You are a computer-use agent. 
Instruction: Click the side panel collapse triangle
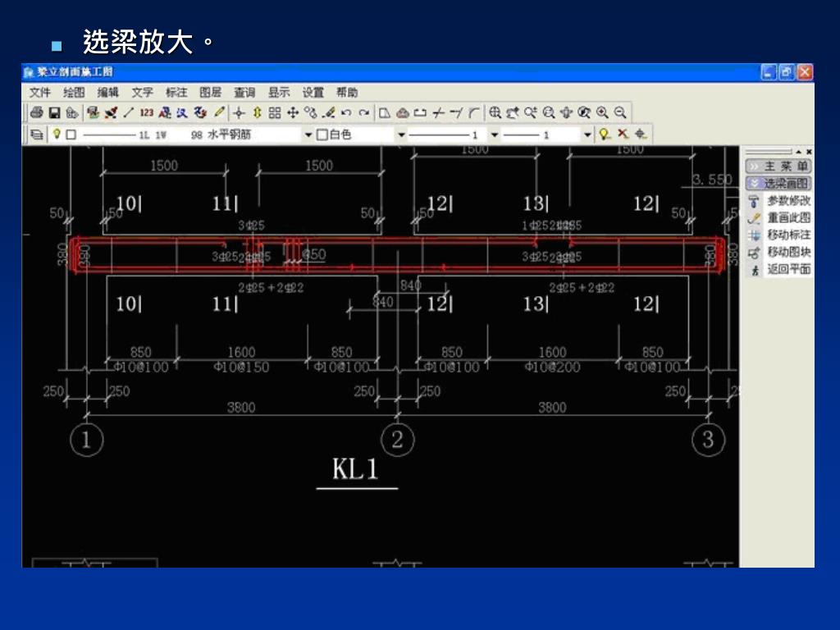click(x=798, y=152)
